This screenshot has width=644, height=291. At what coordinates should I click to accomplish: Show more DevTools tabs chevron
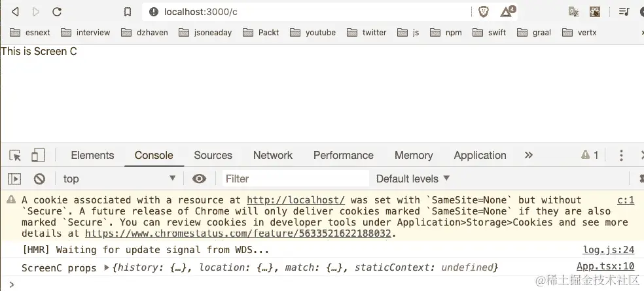529,155
